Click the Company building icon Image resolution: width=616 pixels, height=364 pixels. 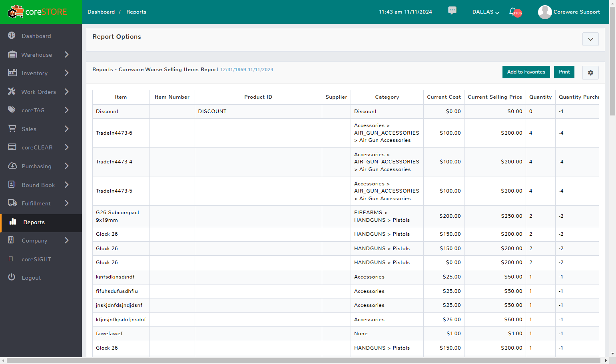point(11,240)
